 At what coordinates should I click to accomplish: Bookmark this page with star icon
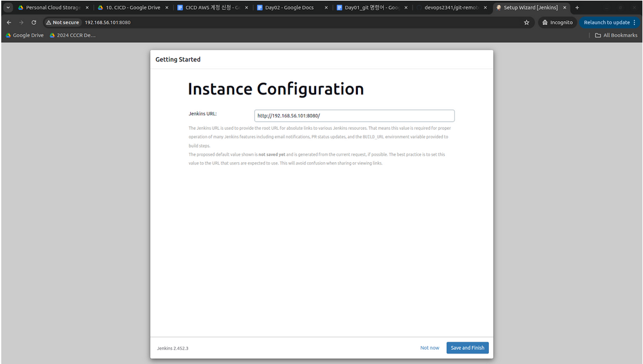pyautogui.click(x=527, y=22)
